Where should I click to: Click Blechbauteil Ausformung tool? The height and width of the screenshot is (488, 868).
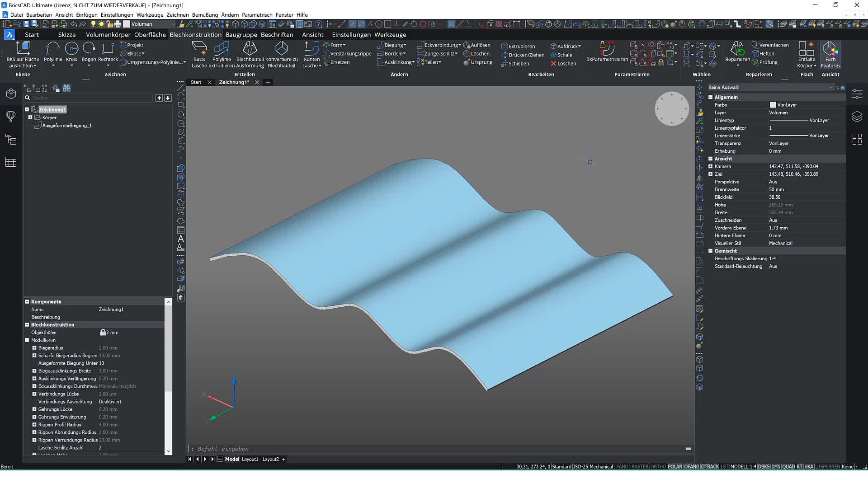pos(250,54)
